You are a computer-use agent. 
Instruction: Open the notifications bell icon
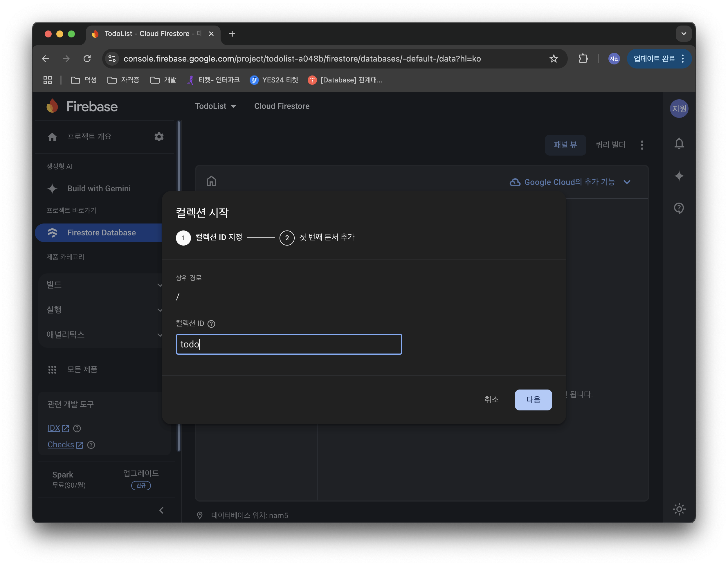click(679, 144)
